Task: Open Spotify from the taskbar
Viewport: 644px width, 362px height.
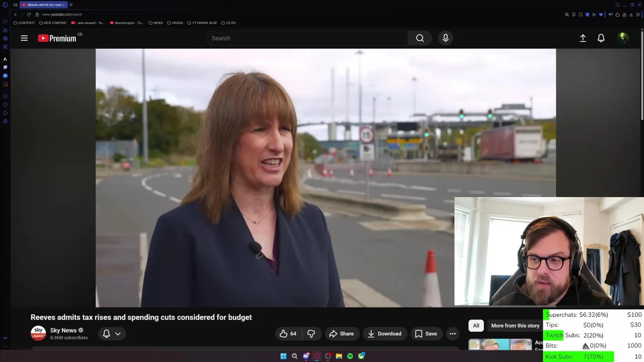Action: pyautogui.click(x=350, y=356)
